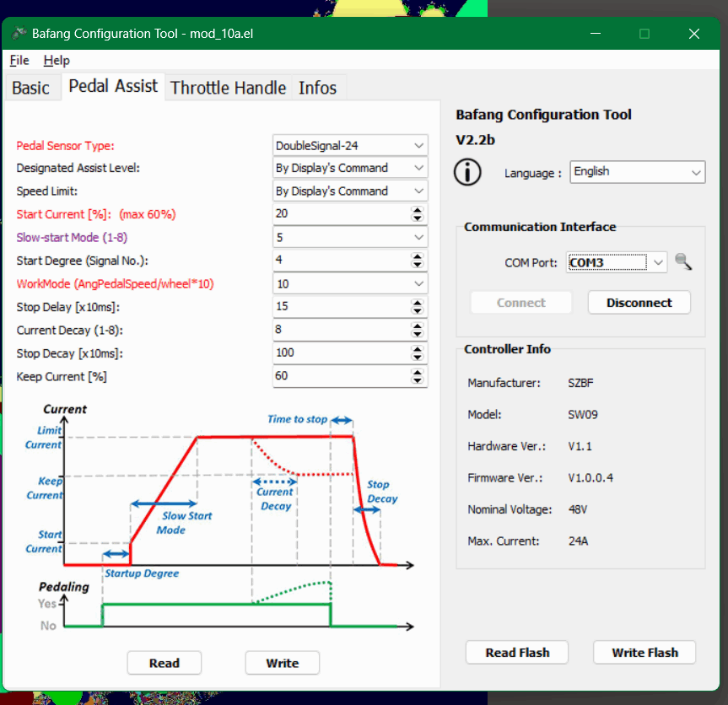Image resolution: width=728 pixels, height=705 pixels.
Task: Click the COM3 port text field
Action: 607,263
